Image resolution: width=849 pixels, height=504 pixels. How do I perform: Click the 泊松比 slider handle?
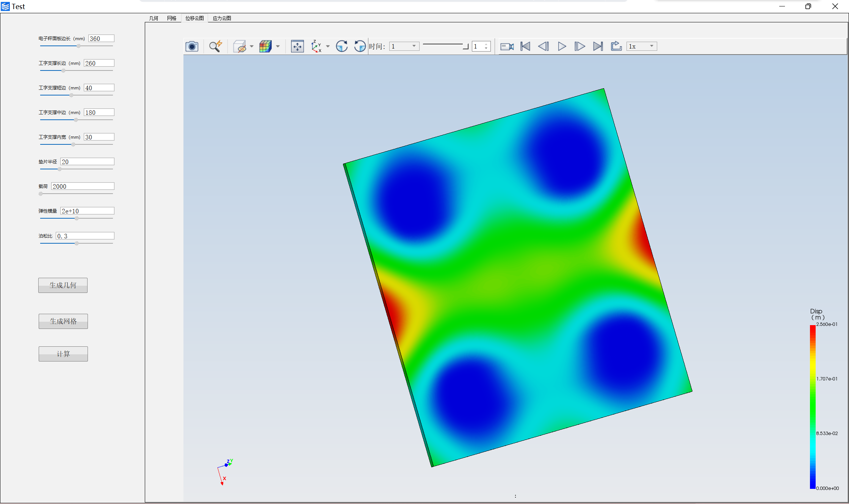pyautogui.click(x=77, y=243)
